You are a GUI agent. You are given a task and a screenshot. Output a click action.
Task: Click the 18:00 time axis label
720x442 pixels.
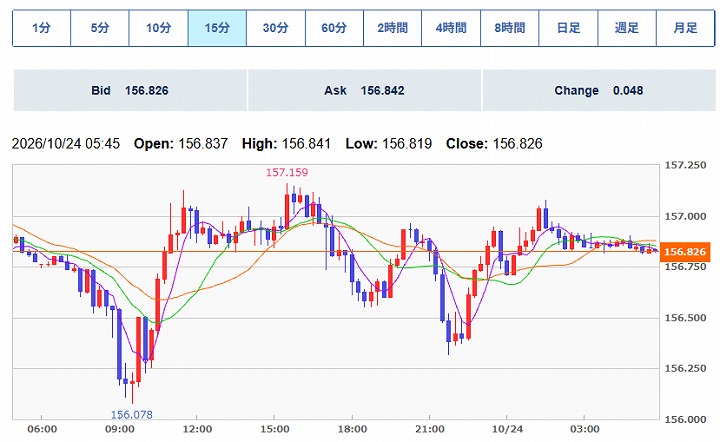[352, 429]
